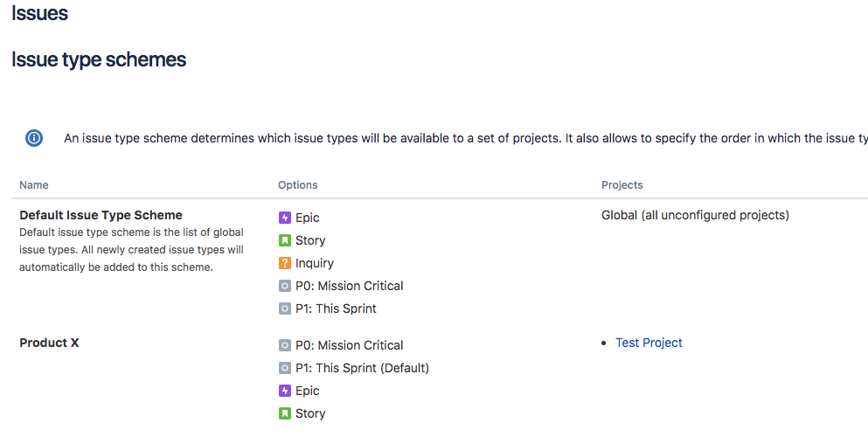Viewport: 868px width, 437px height.
Task: Click 'Global (all unconfigured projects)' text
Action: coord(695,215)
